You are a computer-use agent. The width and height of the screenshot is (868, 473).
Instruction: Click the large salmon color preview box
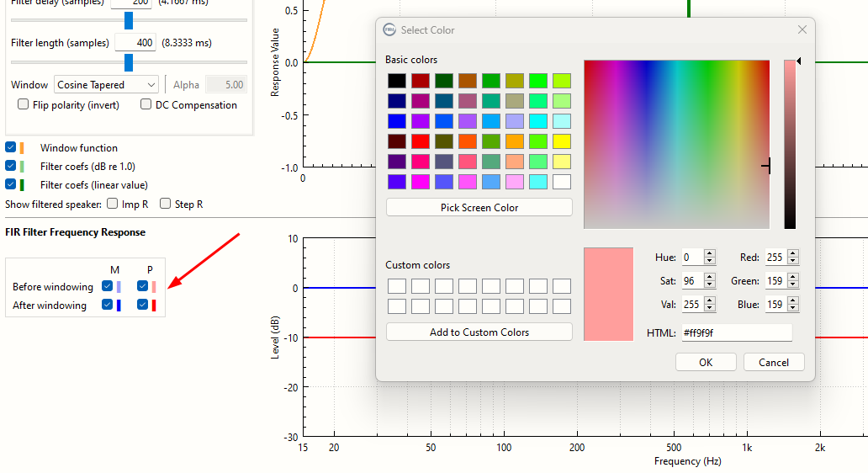[x=608, y=294]
